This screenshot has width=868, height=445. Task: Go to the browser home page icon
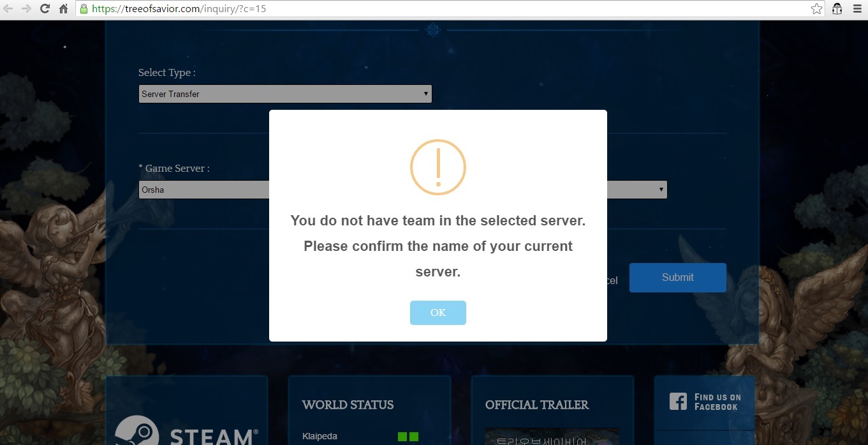coord(63,9)
